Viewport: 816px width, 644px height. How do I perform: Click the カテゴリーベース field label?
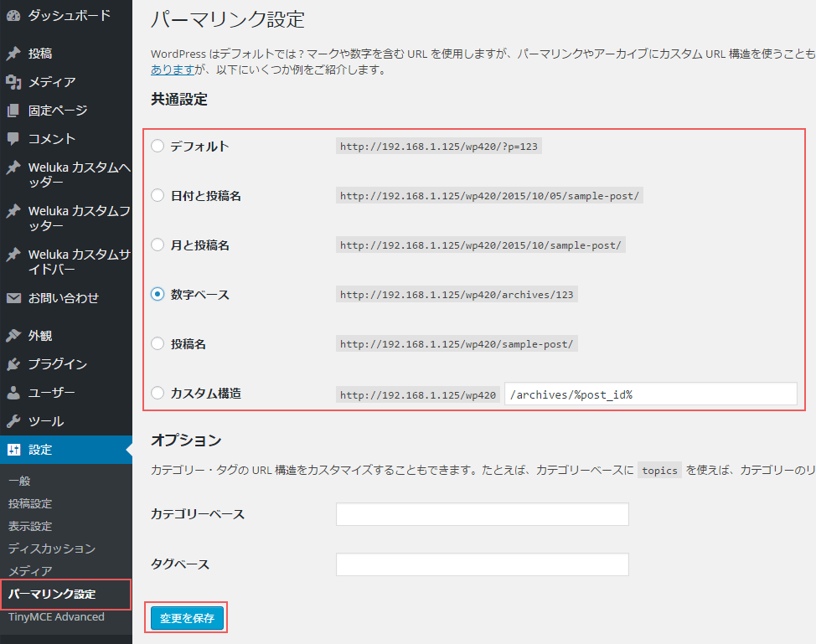click(197, 514)
